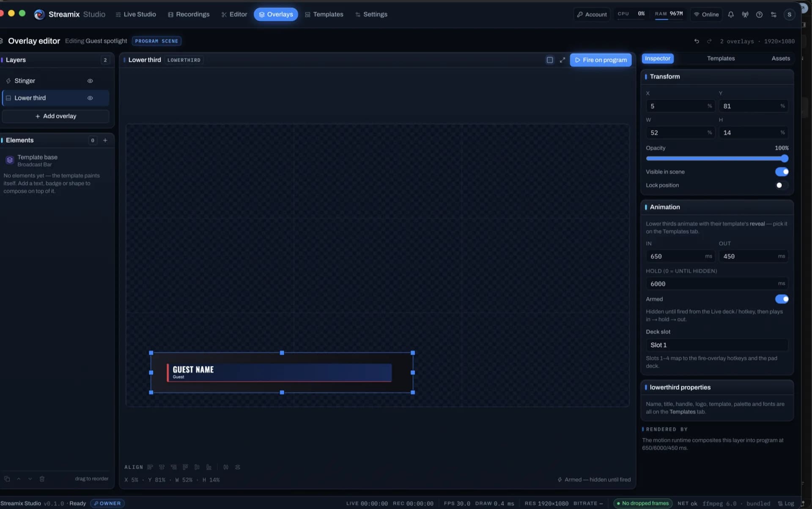This screenshot has height=509, width=812.
Task: Open the help question-mark icon
Action: pyautogui.click(x=759, y=14)
